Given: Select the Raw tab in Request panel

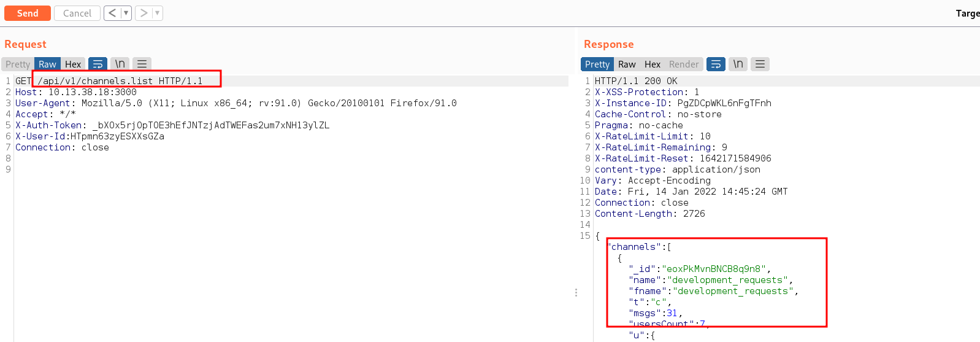Looking at the screenshot, I should pos(47,64).
